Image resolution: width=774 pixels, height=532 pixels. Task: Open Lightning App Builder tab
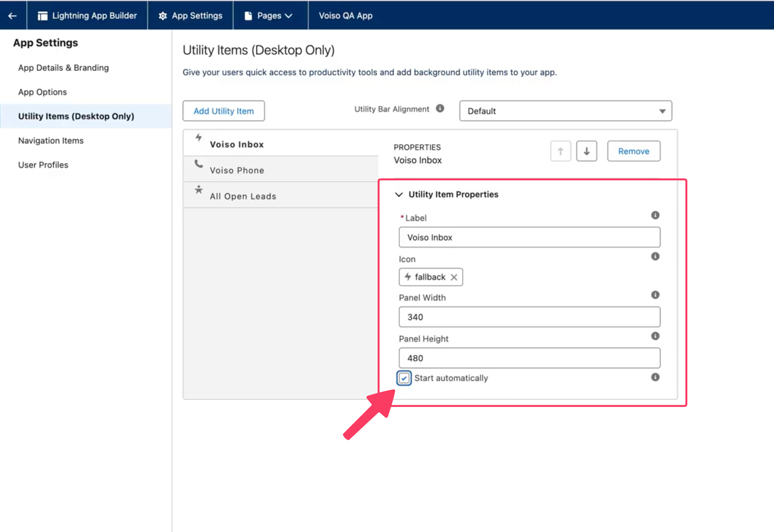point(87,16)
